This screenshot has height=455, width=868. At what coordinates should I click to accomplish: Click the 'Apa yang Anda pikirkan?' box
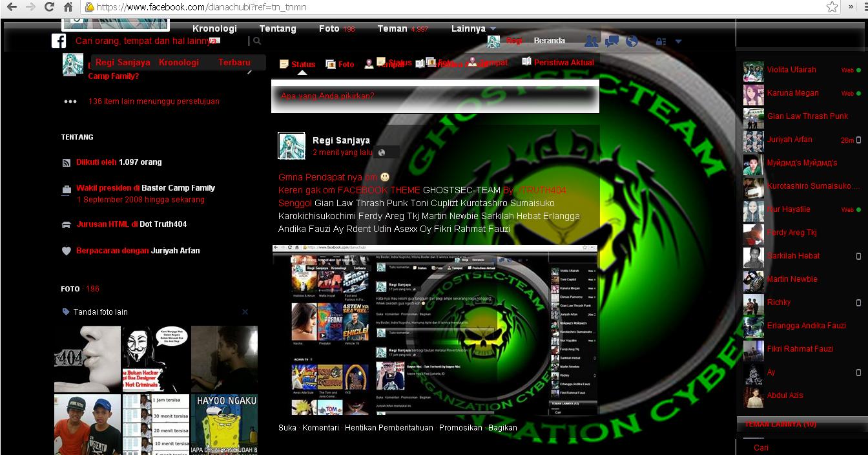coord(435,96)
